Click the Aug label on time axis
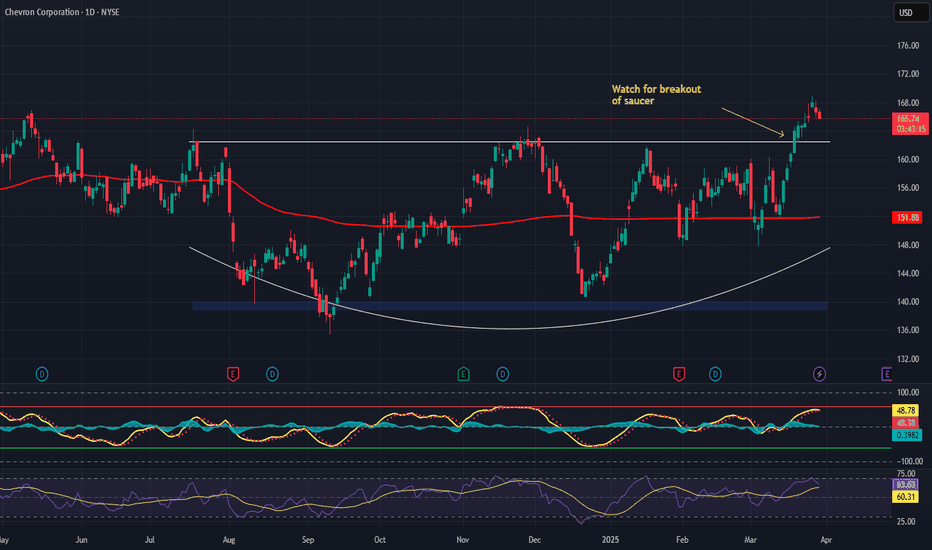The height and width of the screenshot is (550, 932). [229, 540]
